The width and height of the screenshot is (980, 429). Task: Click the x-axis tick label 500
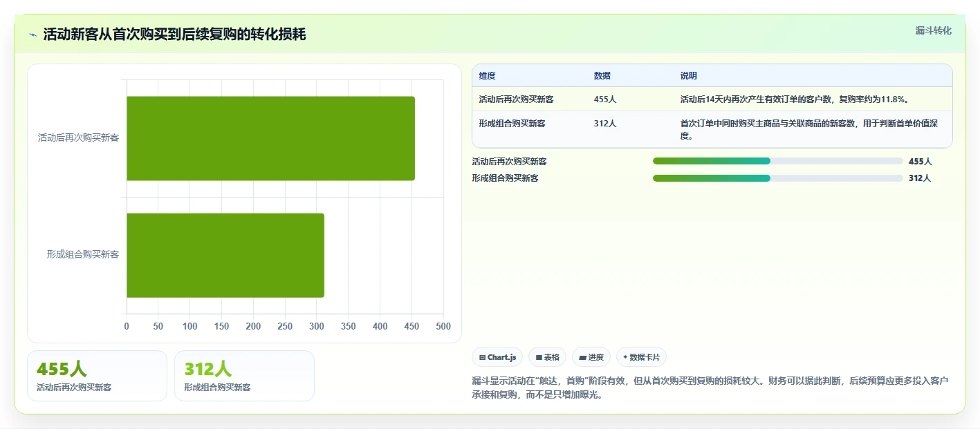[443, 326]
